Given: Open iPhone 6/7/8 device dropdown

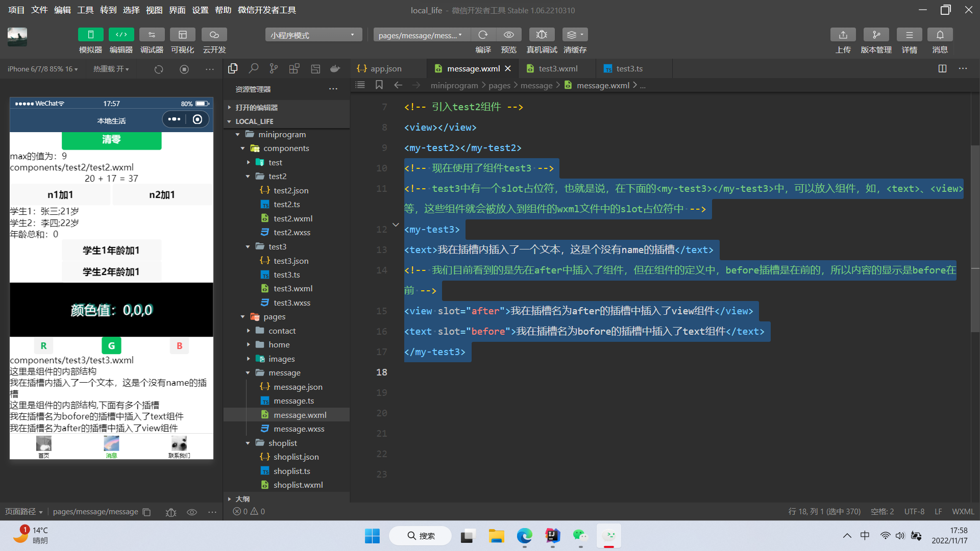Looking at the screenshot, I should (x=42, y=69).
